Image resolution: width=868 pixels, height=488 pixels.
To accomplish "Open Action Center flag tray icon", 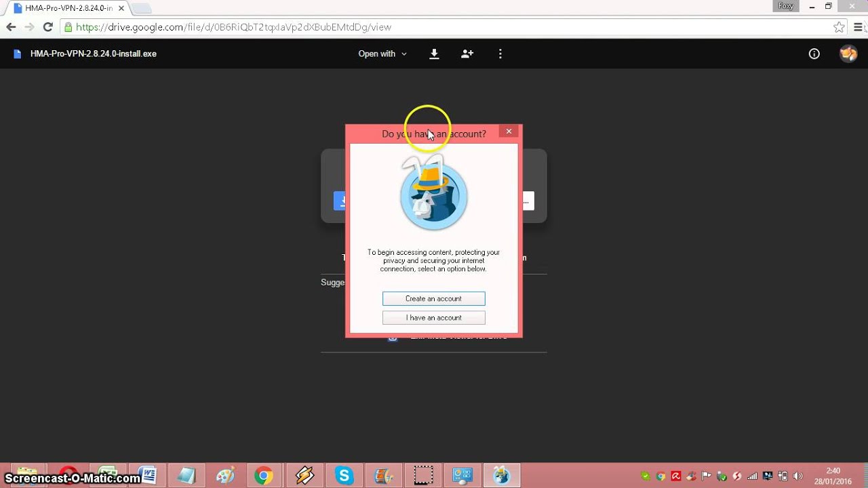I will point(707,476).
